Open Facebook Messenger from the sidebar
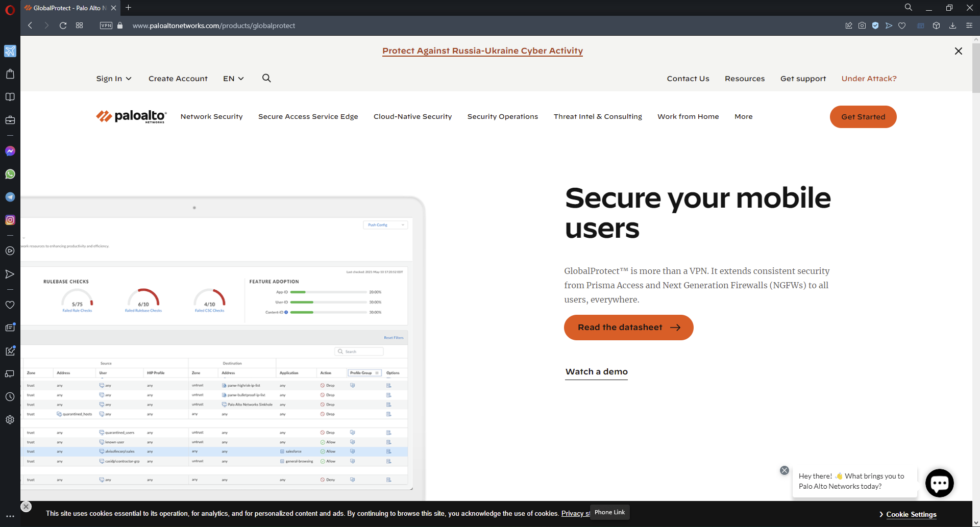 [10, 151]
